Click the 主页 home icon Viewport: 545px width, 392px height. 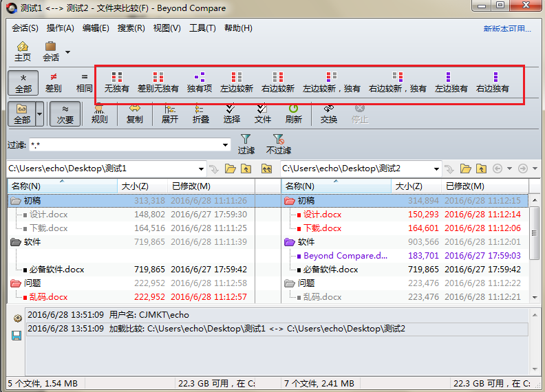tap(23, 47)
